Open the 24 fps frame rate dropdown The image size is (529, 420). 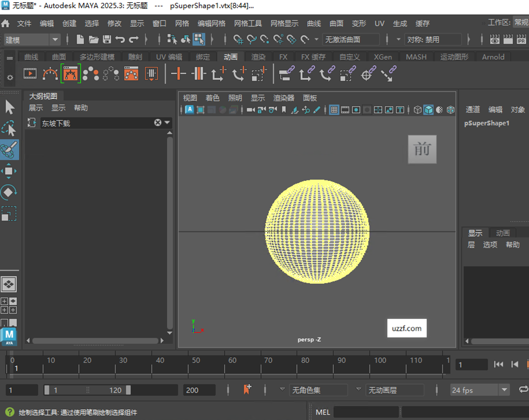(479, 390)
